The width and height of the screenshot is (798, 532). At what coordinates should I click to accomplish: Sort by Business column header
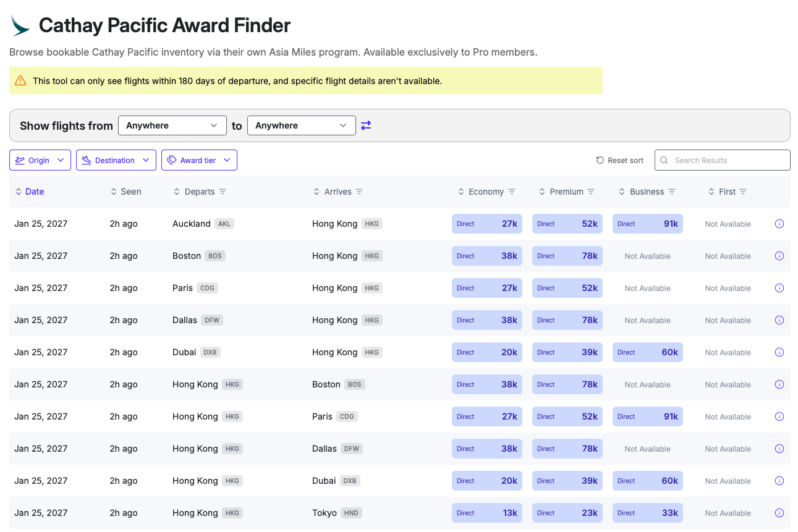point(642,192)
